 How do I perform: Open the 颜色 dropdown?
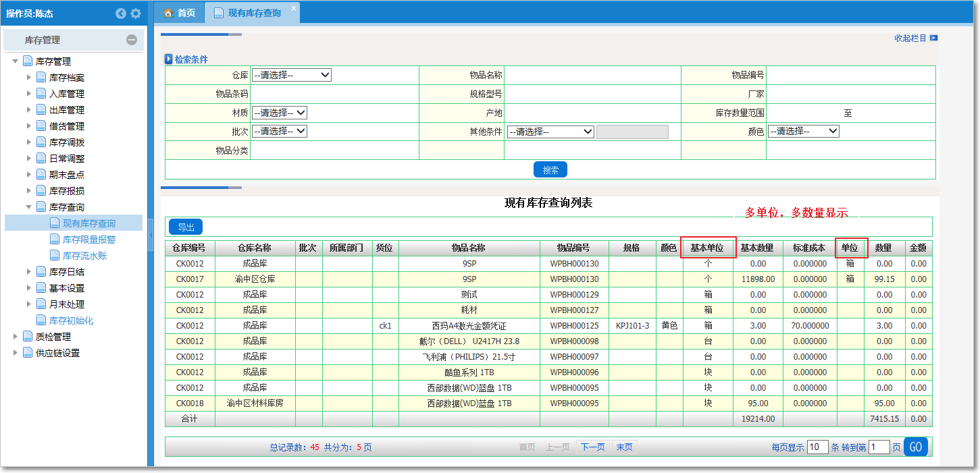pos(804,132)
